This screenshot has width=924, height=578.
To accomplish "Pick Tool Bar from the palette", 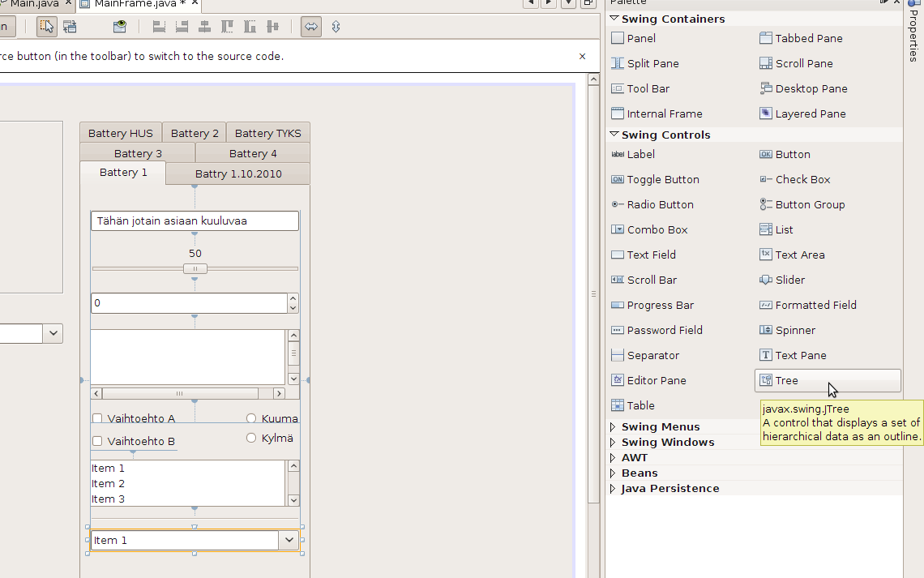I will tap(640, 89).
